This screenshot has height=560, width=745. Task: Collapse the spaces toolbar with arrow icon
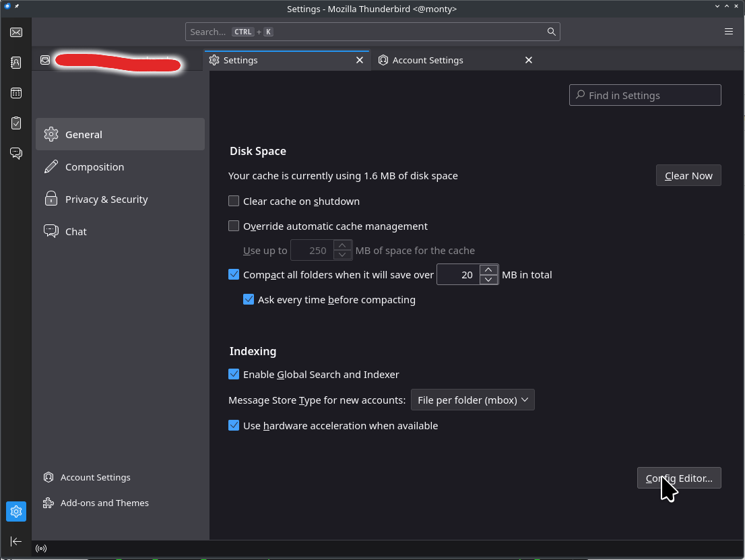pyautogui.click(x=16, y=541)
